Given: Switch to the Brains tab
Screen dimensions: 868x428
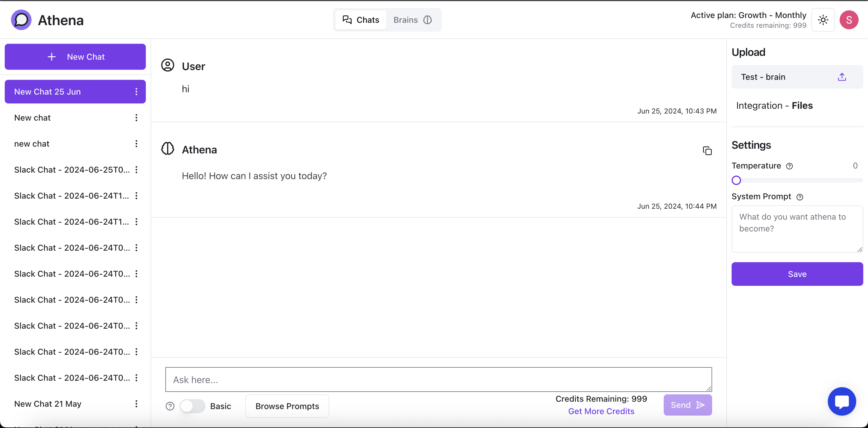Looking at the screenshot, I should point(412,20).
